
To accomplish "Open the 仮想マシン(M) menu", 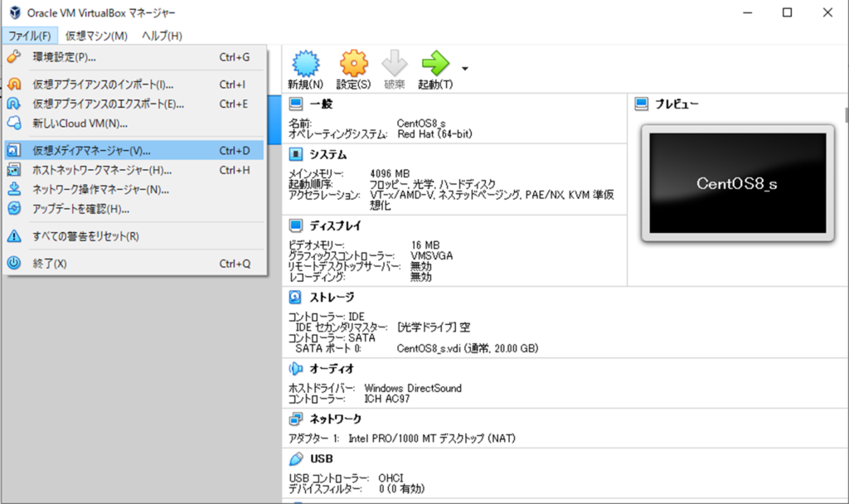I will [96, 36].
